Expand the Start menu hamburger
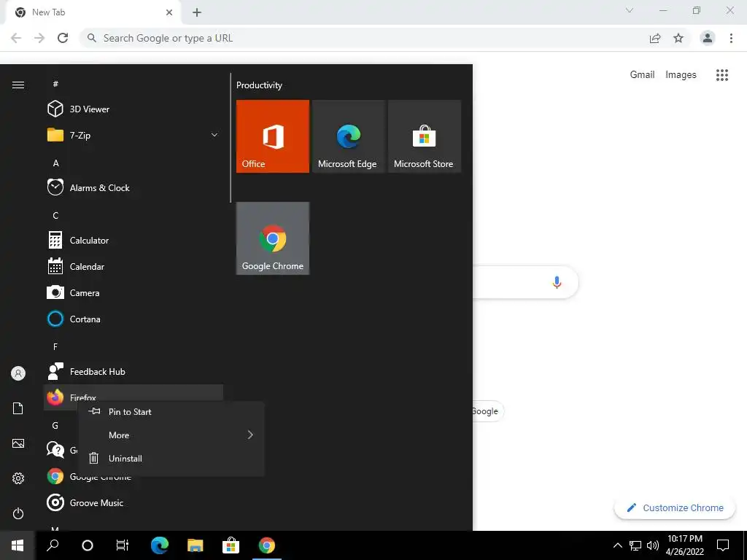Viewport: 747px width, 560px height. (x=18, y=85)
